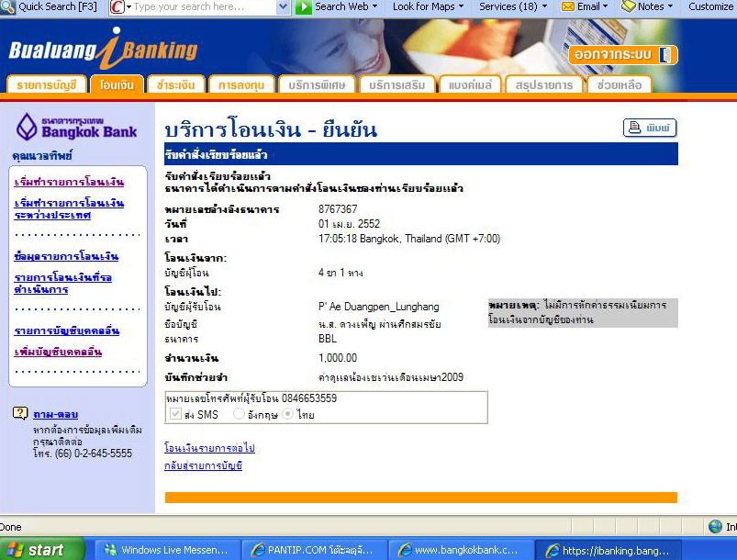Screen dimensions: 737x560
Task: Click the เพิ่มบัญชีบุคคลอื่น link
Action: [x=58, y=352]
